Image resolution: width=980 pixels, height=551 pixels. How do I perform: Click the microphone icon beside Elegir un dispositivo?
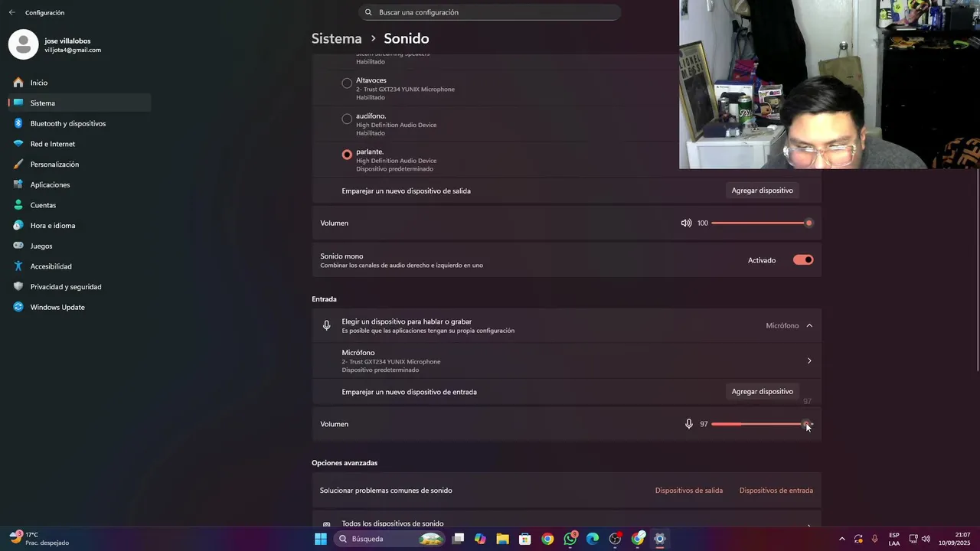coord(326,325)
